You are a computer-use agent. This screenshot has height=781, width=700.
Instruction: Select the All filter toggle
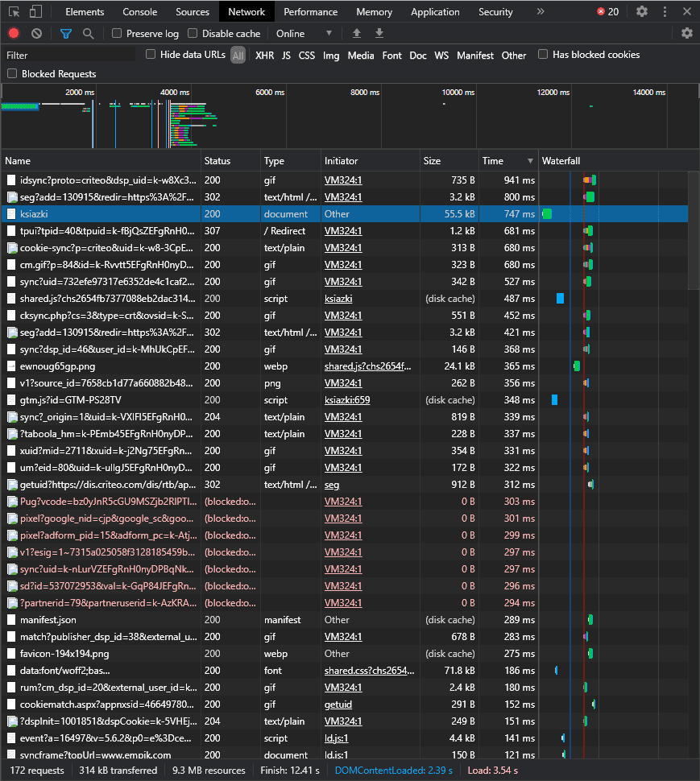238,56
